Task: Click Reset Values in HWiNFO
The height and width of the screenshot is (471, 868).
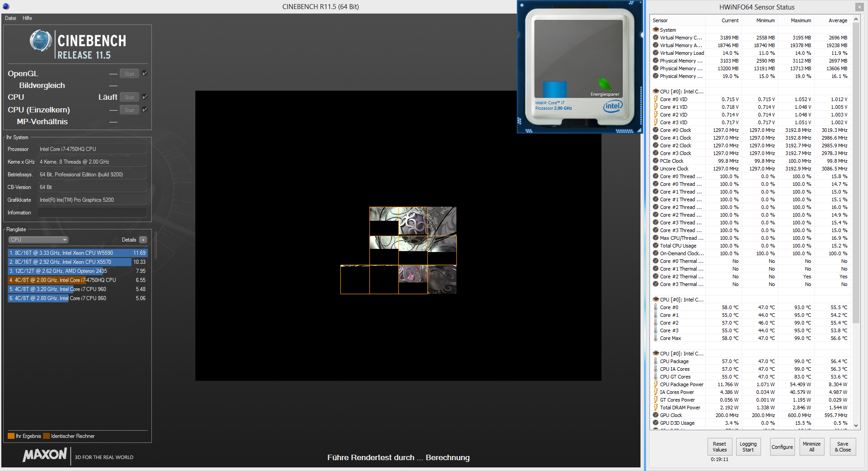Action: point(719,447)
